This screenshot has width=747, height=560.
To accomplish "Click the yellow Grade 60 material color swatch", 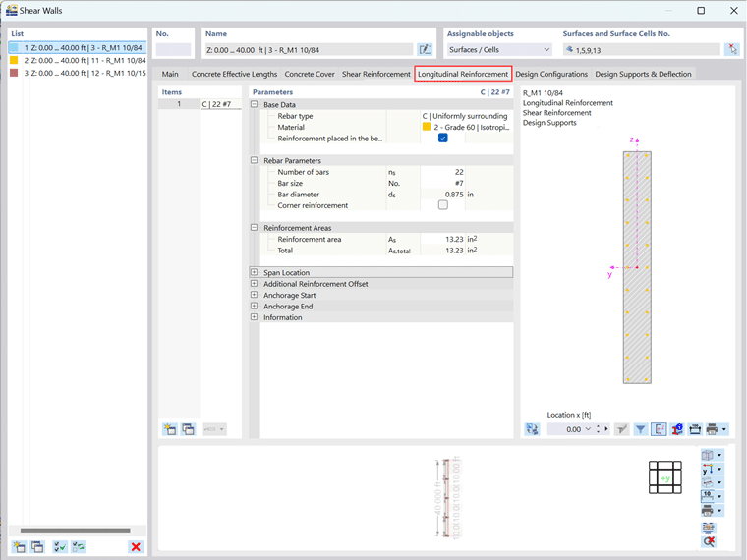I will coord(427,127).
